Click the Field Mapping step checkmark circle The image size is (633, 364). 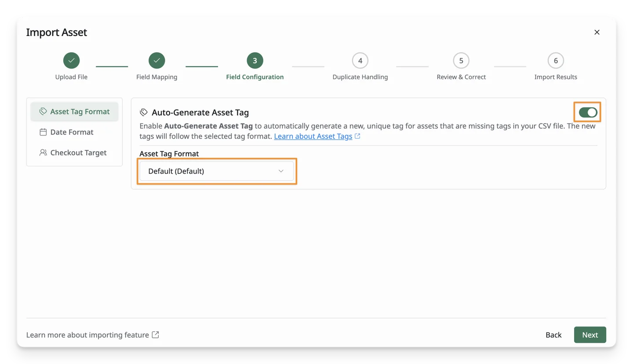coord(156,61)
